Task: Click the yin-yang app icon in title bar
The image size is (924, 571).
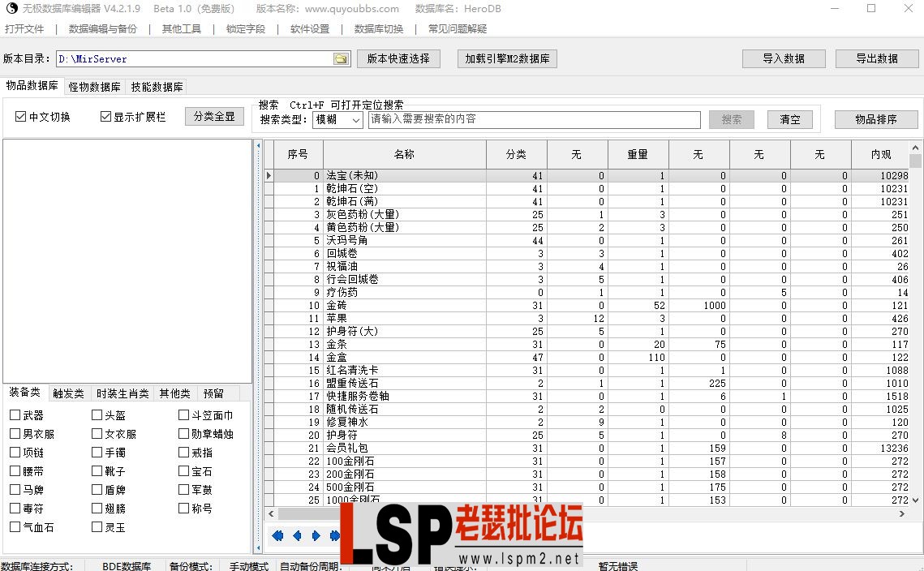Action: pyautogui.click(x=9, y=9)
